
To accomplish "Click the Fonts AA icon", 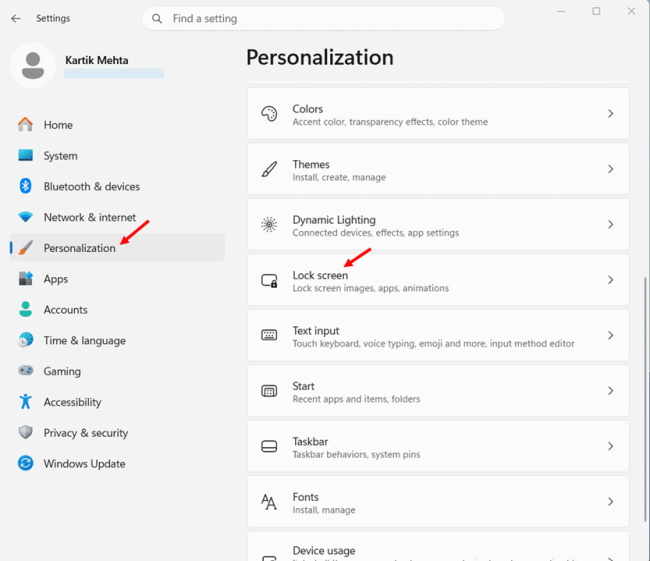I will pyautogui.click(x=269, y=502).
